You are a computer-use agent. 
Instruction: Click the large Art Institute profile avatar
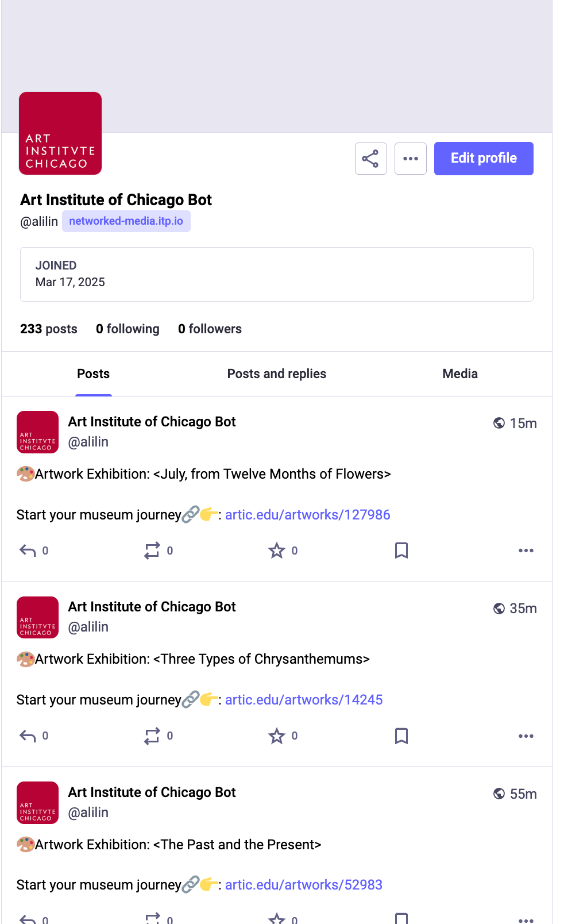pos(60,133)
